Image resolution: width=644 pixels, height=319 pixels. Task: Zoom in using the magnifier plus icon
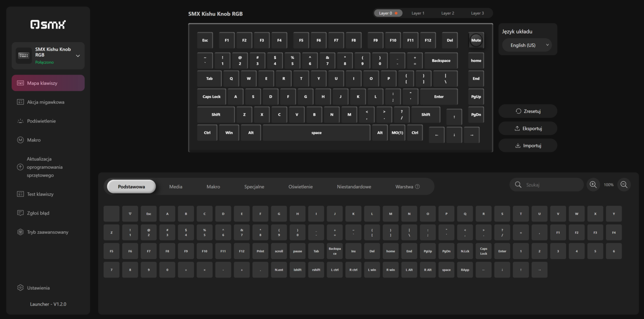[x=593, y=184]
